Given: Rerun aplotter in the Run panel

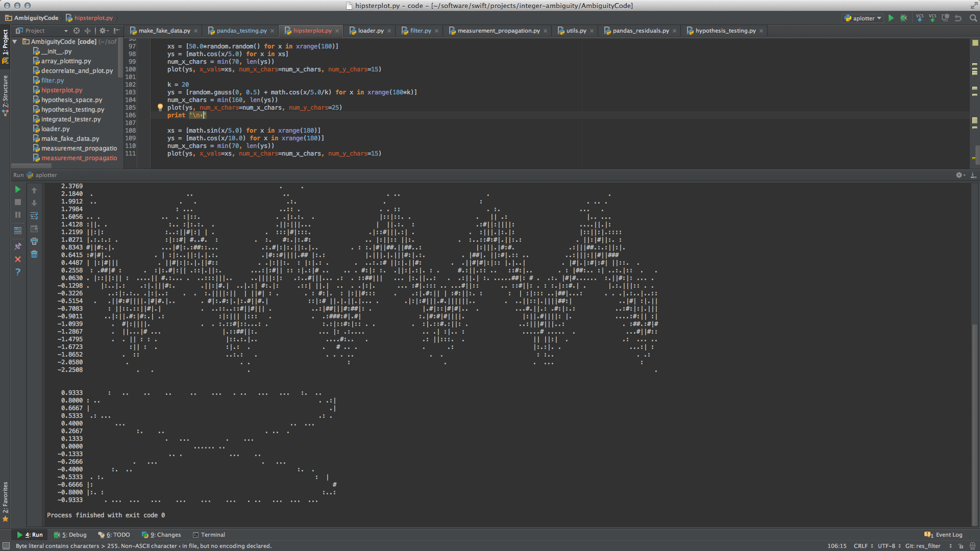Looking at the screenshot, I should click(18, 189).
